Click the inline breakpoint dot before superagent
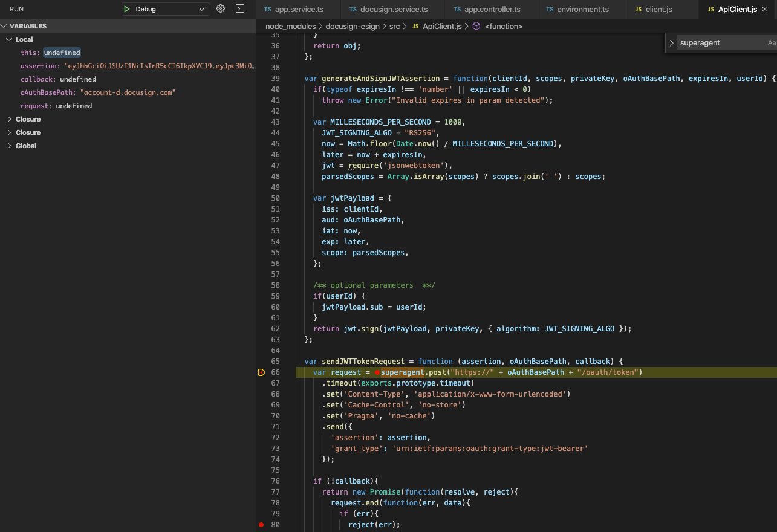This screenshot has width=777, height=532. point(377,372)
